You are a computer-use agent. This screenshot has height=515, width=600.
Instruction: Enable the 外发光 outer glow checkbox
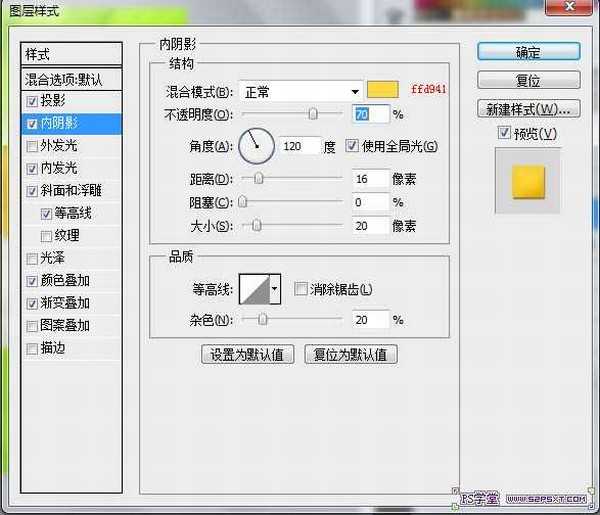coord(32,146)
